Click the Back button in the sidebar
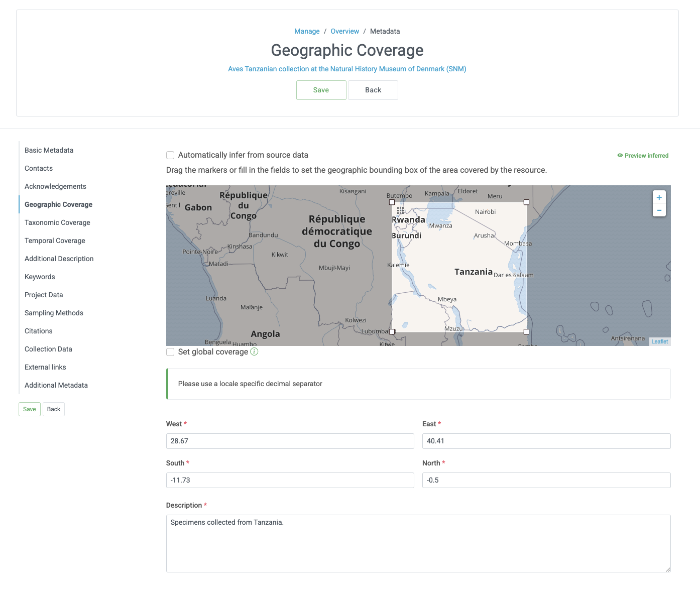The height and width of the screenshot is (592, 700). tap(53, 409)
